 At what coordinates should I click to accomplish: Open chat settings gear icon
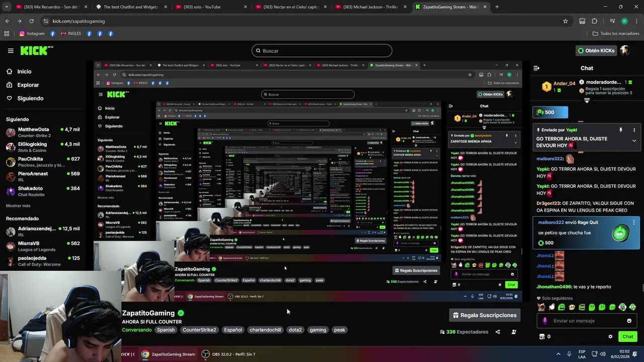610,336
